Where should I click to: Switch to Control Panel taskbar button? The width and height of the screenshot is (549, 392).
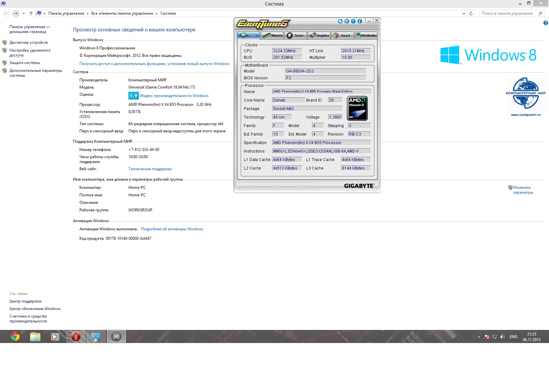point(96,336)
